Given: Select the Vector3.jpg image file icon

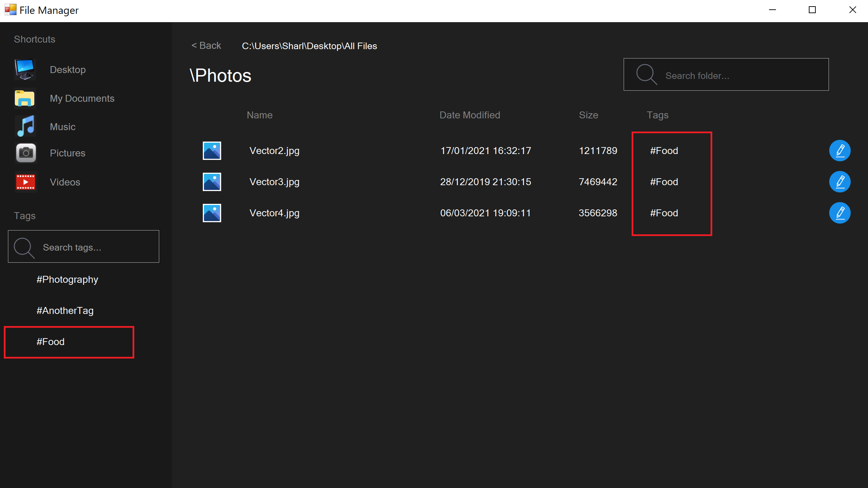Looking at the screenshot, I should point(212,182).
